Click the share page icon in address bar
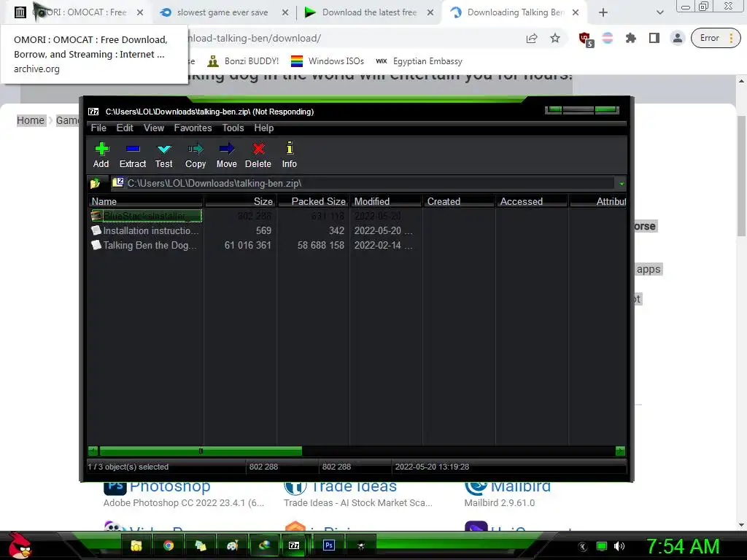This screenshot has width=747, height=560. 532,38
